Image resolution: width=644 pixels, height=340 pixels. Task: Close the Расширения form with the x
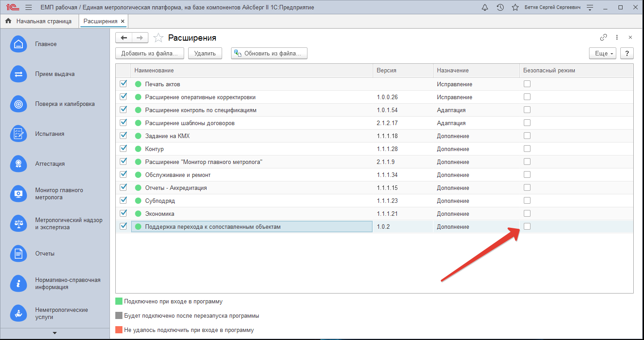click(630, 38)
